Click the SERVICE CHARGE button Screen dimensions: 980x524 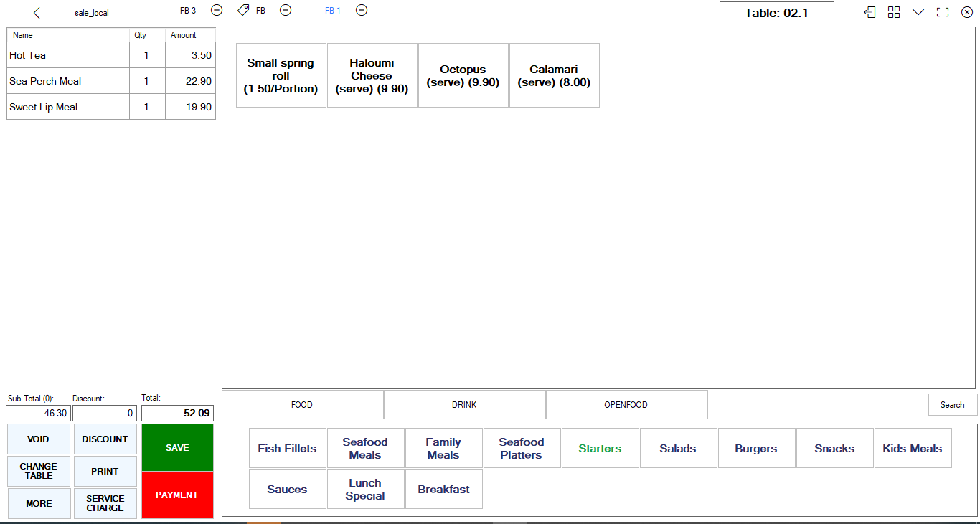pyautogui.click(x=105, y=503)
